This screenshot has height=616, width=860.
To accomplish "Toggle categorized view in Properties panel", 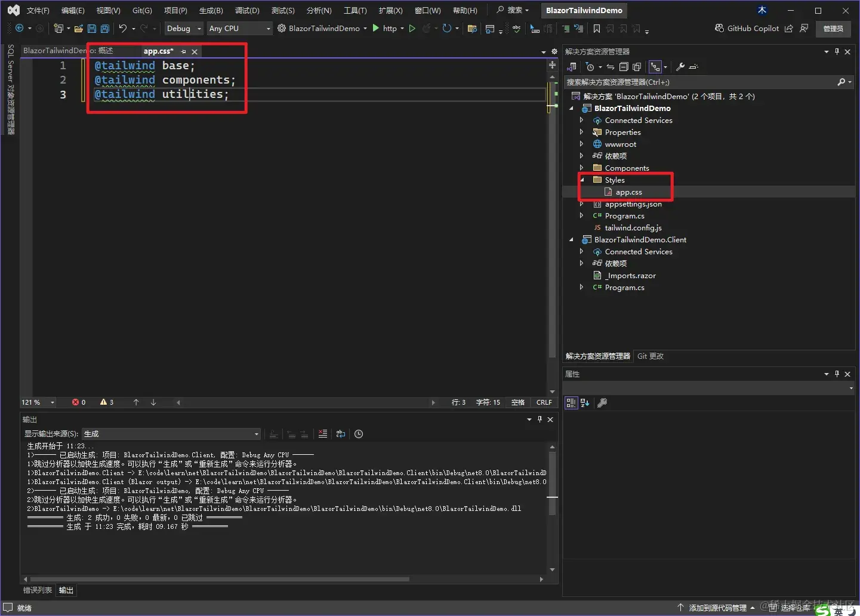I will point(571,403).
